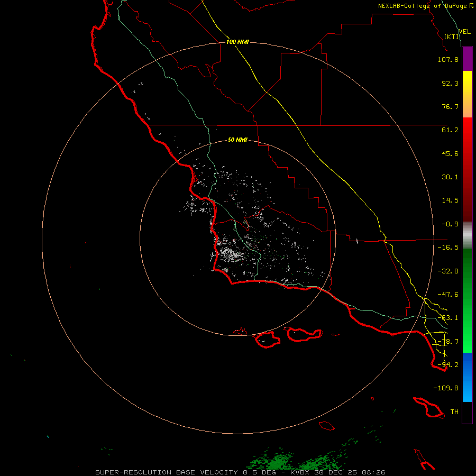This screenshot has height=476, width=476.
Task: Click the Super-Resolution Base Velocity caption text
Action: (x=240, y=472)
